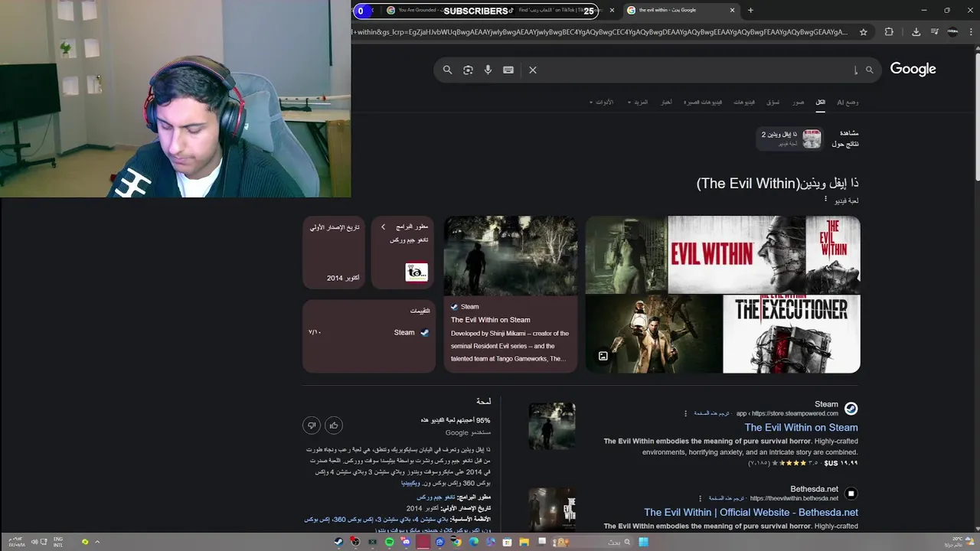Click the Steam result site favicon
This screenshot has width=980, height=551.
tap(851, 409)
